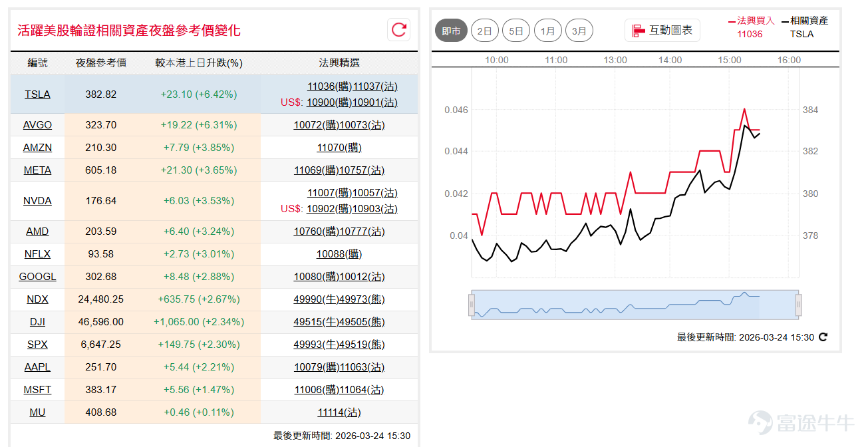Viewport: 868px width, 447px height.
Task: Click bear contract 49505(熊) for DJI
Action: (362, 322)
